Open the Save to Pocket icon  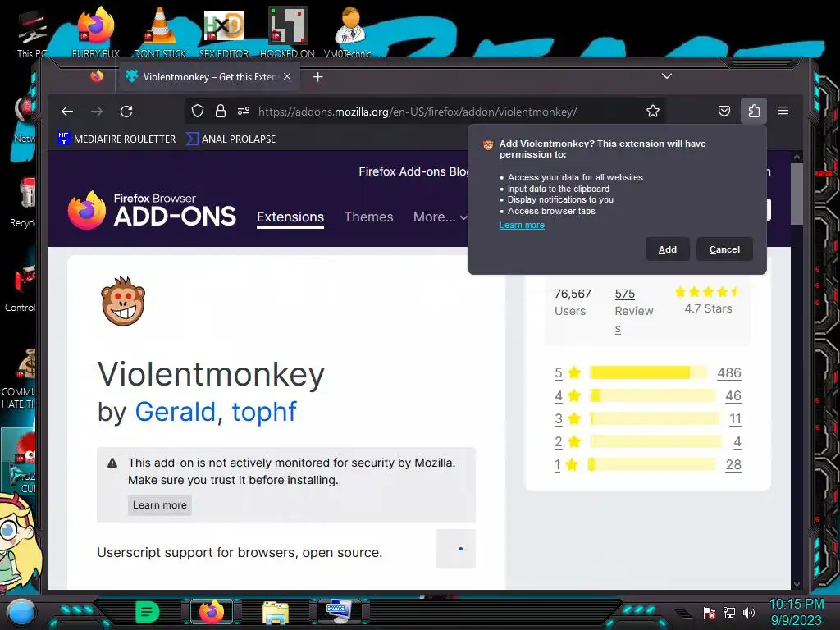tap(724, 111)
